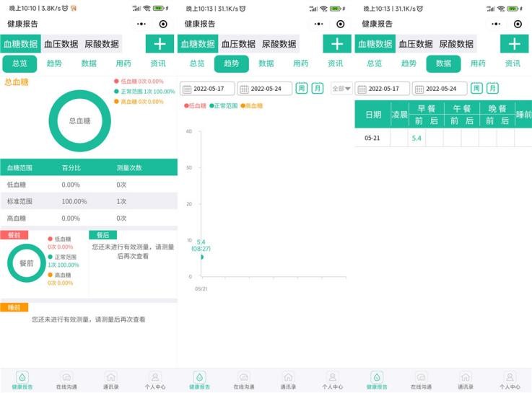The height and width of the screenshot is (393, 532).
Task: Tap the plus add button in middle screen
Action: (x=337, y=44)
